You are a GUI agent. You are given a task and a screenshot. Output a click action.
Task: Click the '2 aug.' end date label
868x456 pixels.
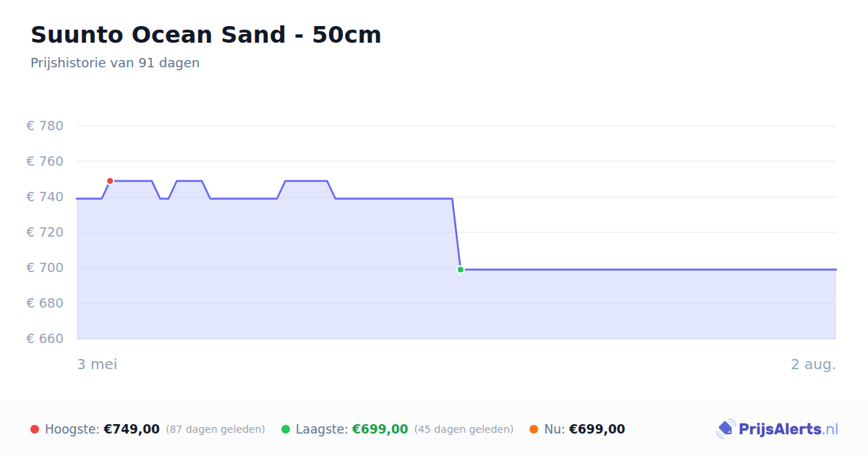813,364
